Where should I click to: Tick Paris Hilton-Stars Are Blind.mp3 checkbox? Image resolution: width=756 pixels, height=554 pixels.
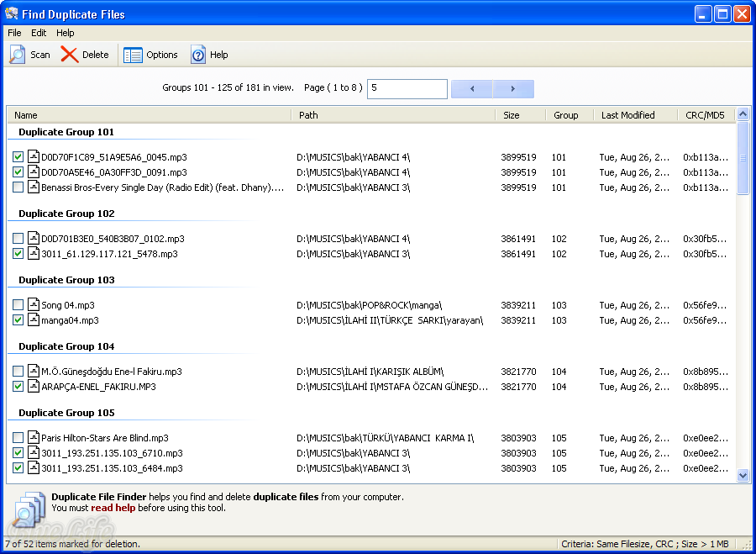point(18,438)
